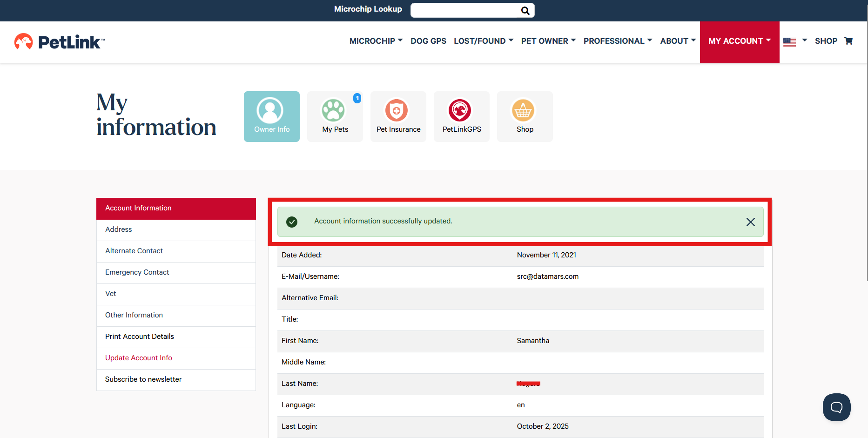Screen dimensions: 868x438
Task: Dismiss the success notification with X
Action: (751, 222)
